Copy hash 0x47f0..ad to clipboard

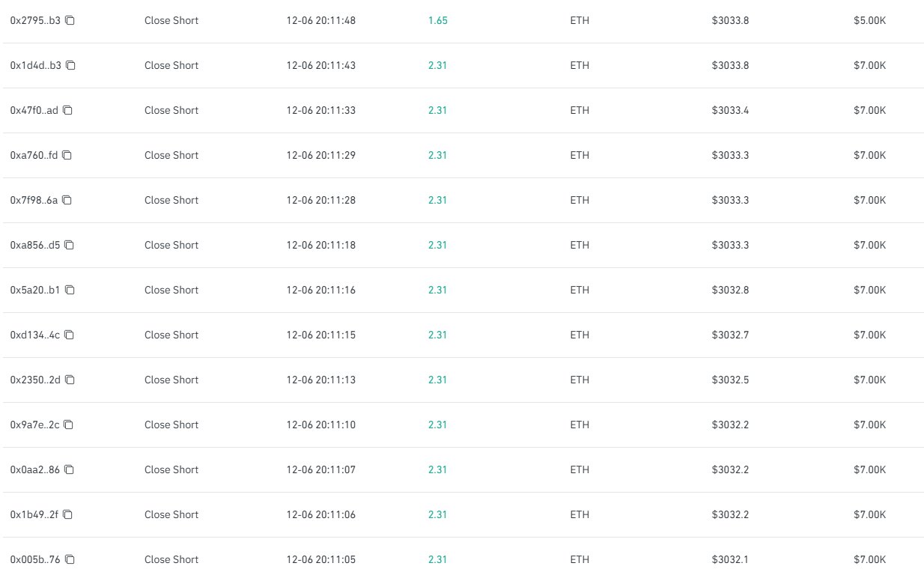(x=67, y=110)
